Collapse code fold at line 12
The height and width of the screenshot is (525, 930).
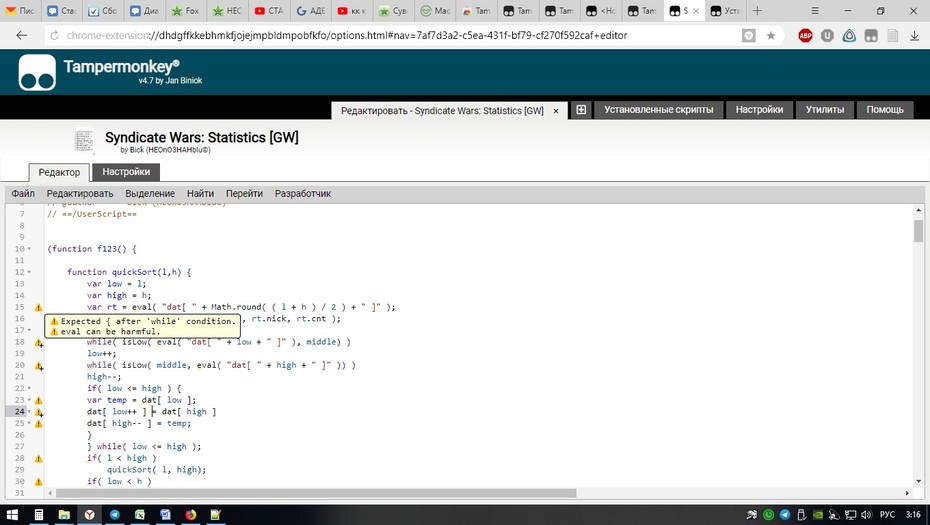29,272
